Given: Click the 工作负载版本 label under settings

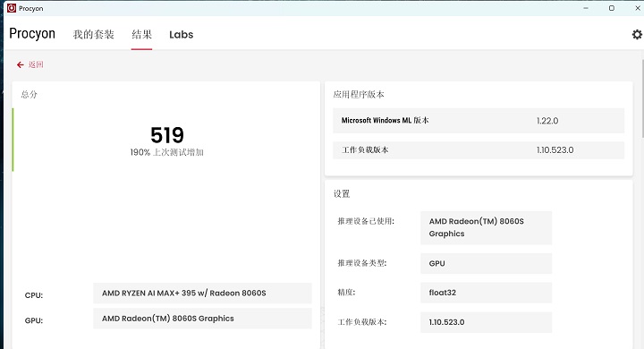Looking at the screenshot, I should [362, 322].
